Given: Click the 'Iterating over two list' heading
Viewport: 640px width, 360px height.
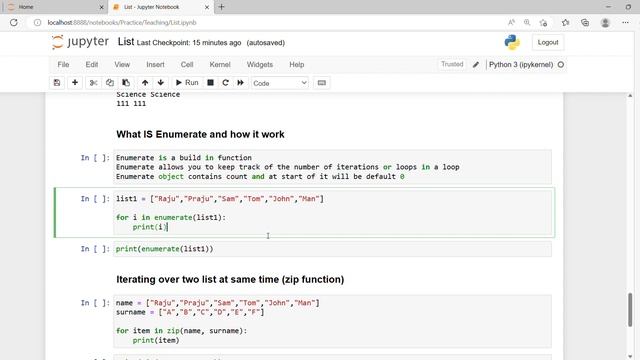Looking at the screenshot, I should tap(230, 280).
